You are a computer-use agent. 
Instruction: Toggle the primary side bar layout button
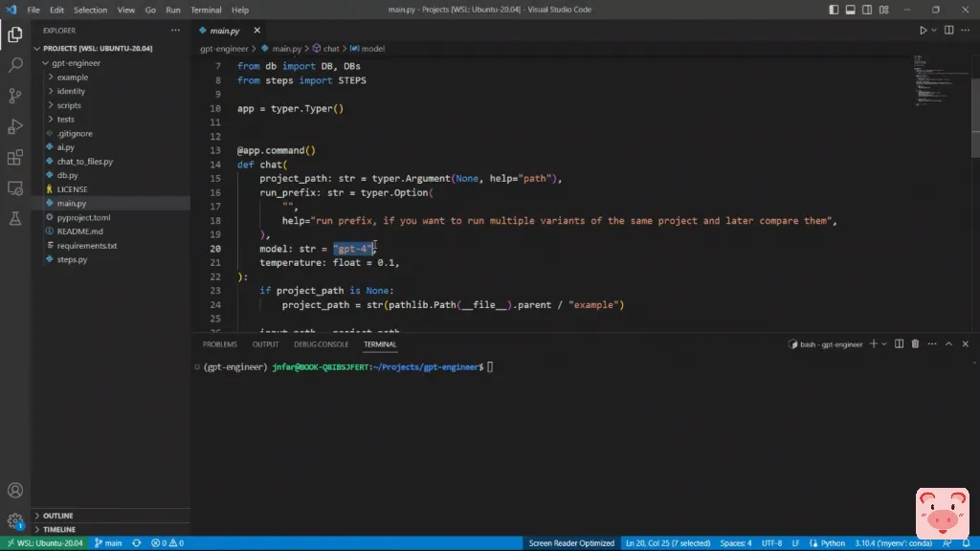[x=834, y=10]
